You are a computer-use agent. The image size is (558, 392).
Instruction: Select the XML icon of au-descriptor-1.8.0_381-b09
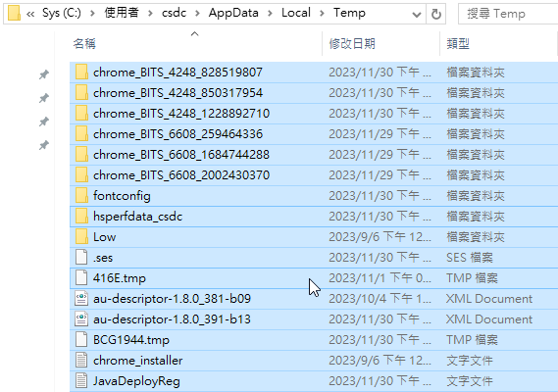coord(81,299)
